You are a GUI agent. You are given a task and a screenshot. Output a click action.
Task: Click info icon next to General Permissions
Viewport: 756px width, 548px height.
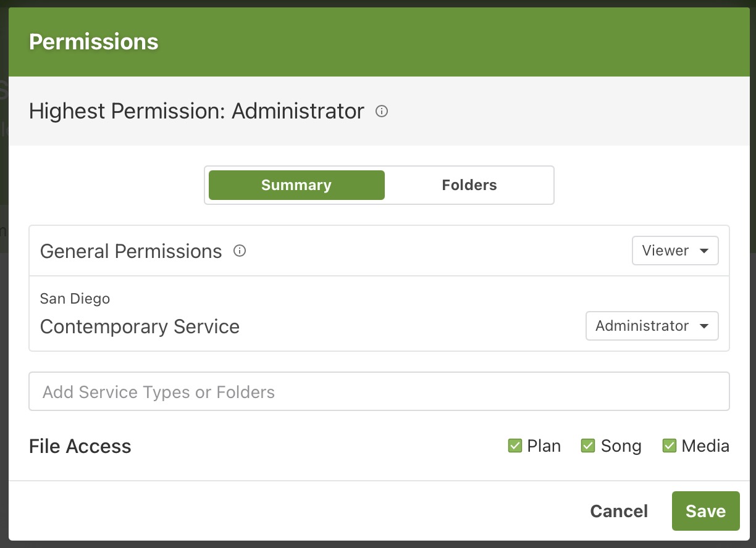[240, 251]
